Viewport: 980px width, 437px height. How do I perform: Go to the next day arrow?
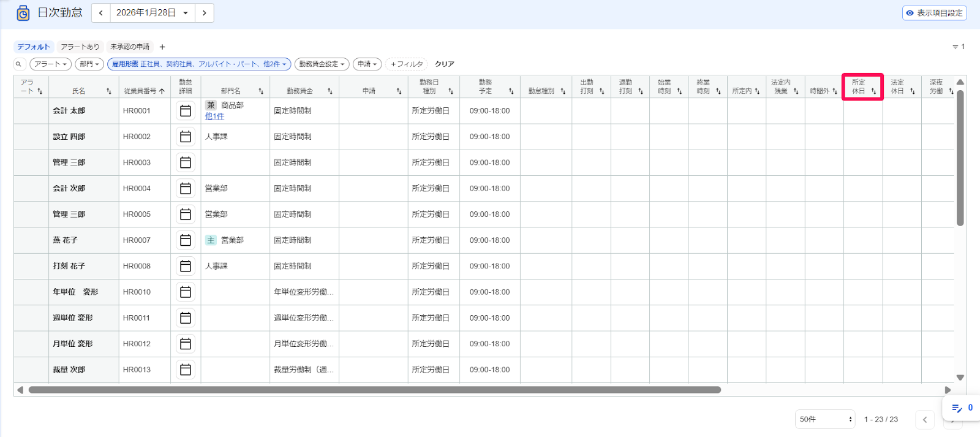(205, 13)
